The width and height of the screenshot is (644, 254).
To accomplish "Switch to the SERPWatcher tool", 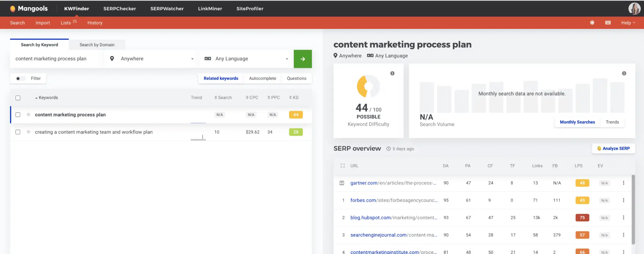I will coord(167,9).
